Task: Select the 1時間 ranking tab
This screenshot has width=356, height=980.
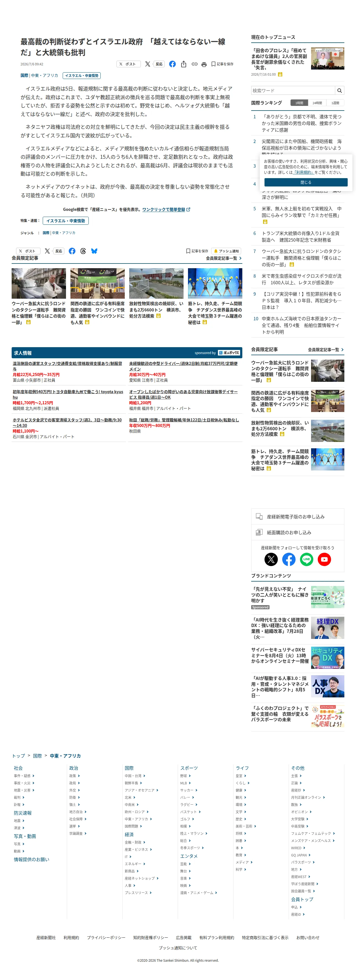Action: click(299, 103)
